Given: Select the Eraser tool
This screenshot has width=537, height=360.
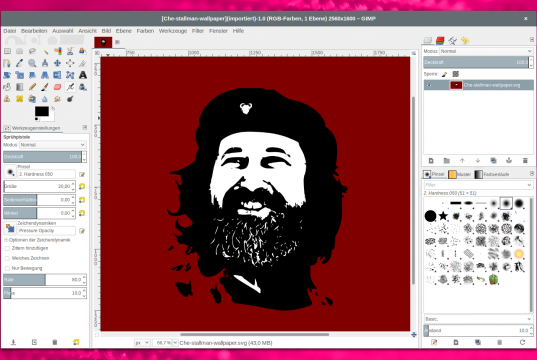Looking at the screenshot, I should (58, 87).
